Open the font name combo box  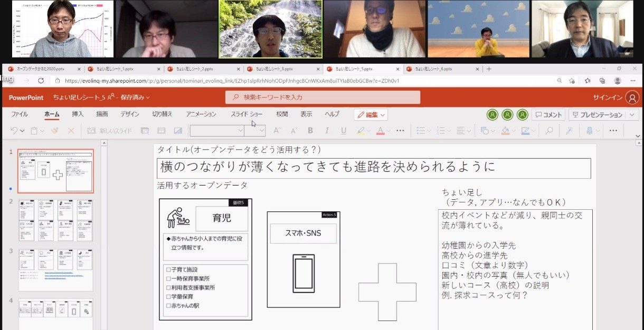point(217,131)
